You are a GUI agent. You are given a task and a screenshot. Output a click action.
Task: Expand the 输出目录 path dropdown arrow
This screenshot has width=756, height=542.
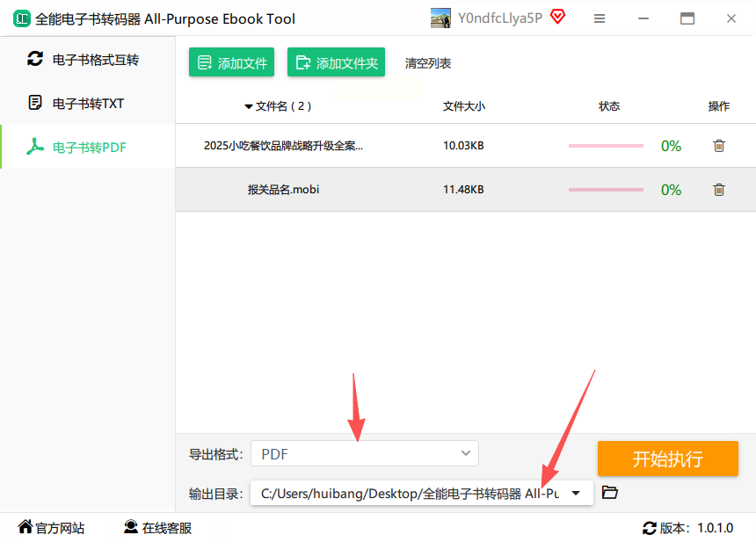pyautogui.click(x=576, y=493)
